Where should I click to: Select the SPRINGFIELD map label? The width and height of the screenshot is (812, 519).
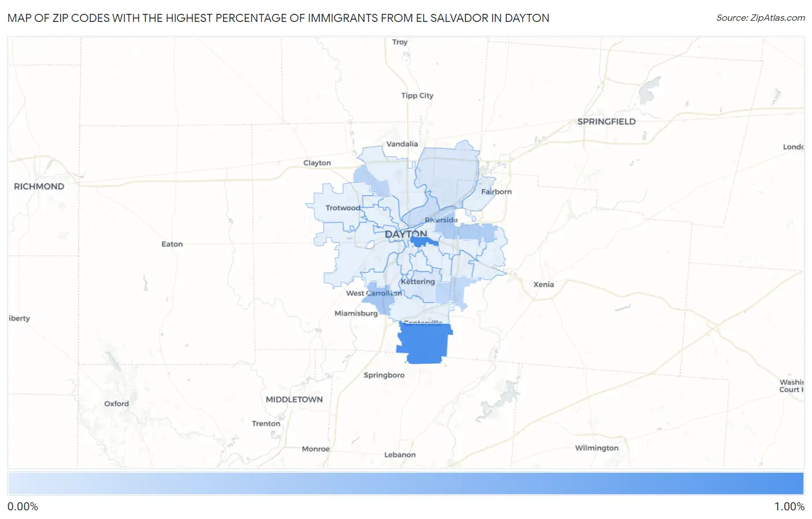[606, 122]
